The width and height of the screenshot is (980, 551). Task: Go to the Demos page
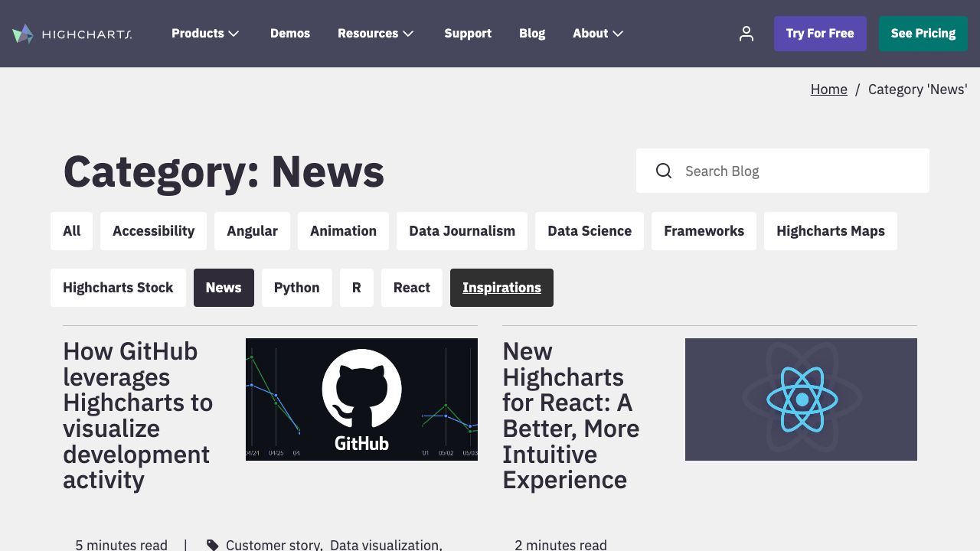tap(290, 34)
